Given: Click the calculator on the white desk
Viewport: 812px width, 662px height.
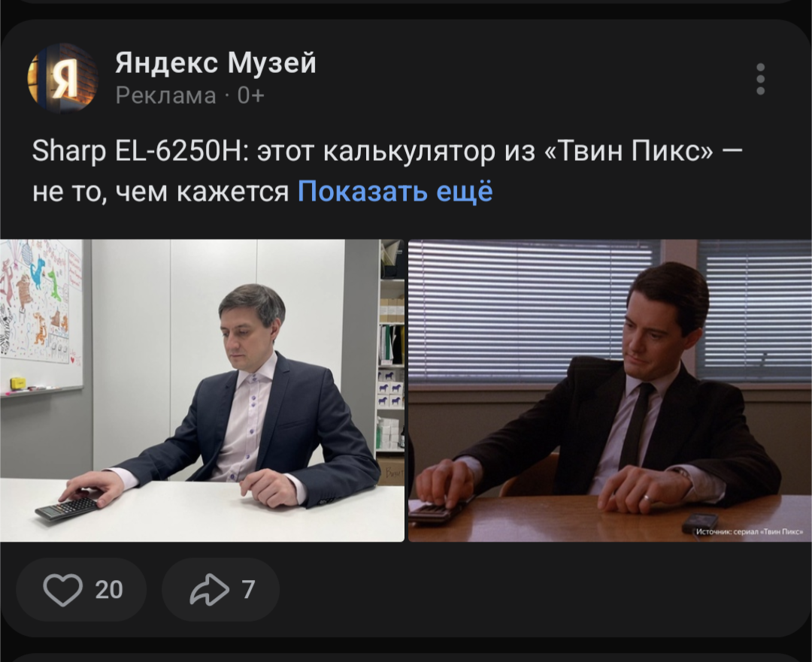Looking at the screenshot, I should [68, 506].
